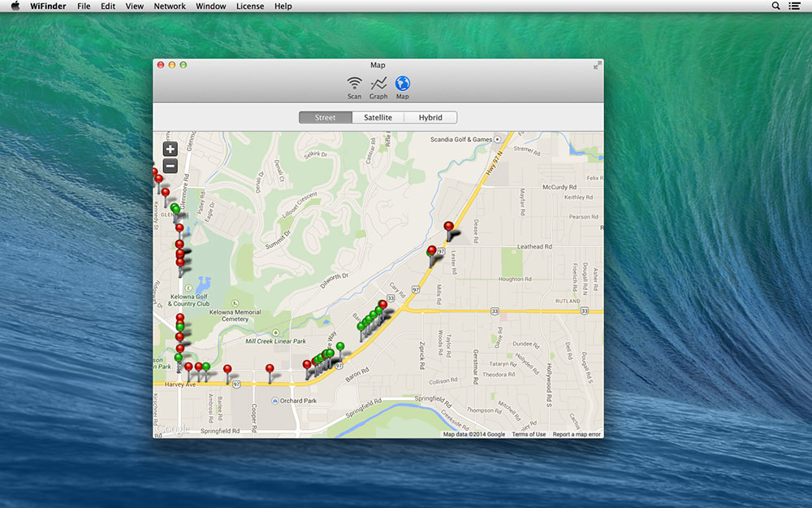Open the View menu

[135, 7]
